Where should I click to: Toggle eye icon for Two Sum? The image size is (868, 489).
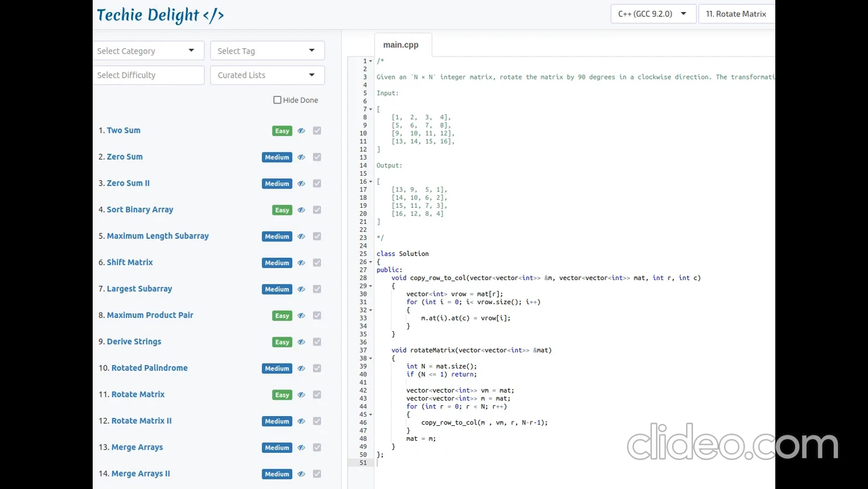click(x=301, y=131)
